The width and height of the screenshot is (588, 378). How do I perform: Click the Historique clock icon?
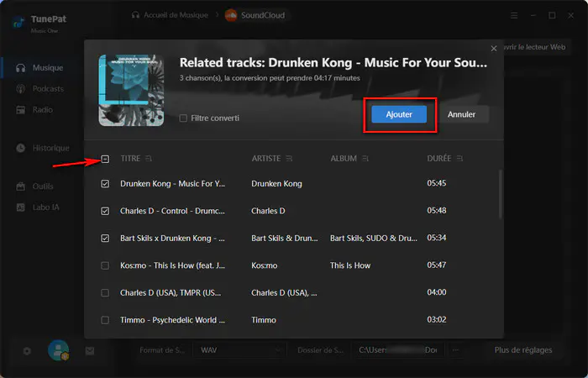[21, 148]
